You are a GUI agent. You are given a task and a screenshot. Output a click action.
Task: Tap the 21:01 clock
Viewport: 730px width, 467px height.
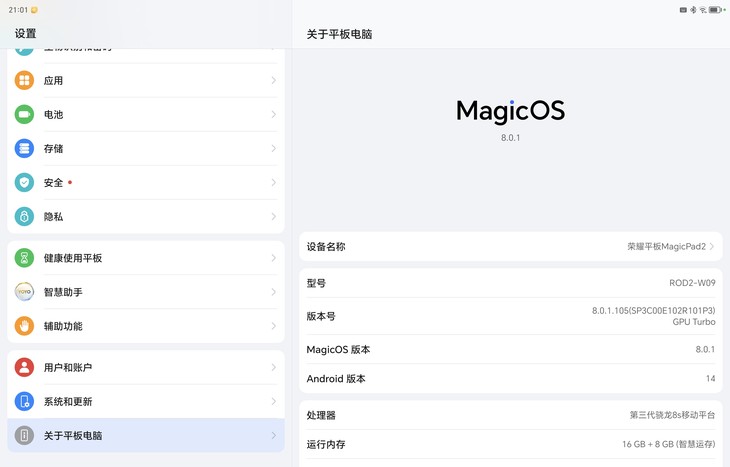(x=18, y=10)
